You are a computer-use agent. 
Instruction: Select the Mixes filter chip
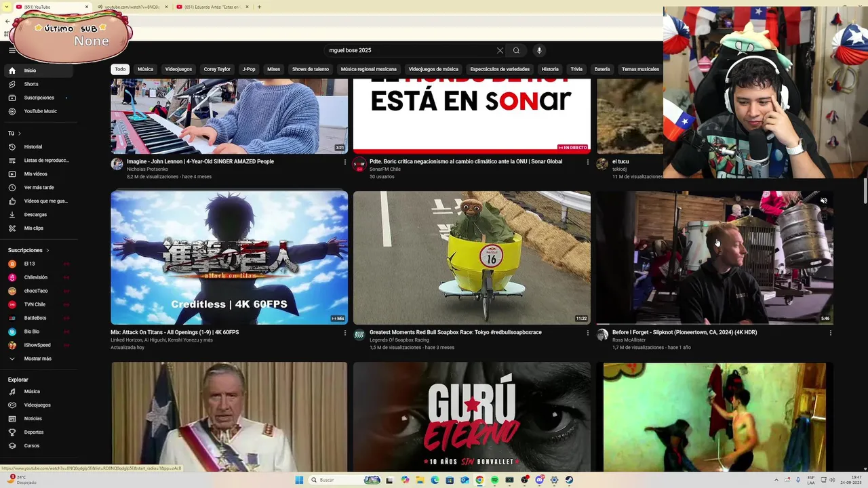pos(273,69)
